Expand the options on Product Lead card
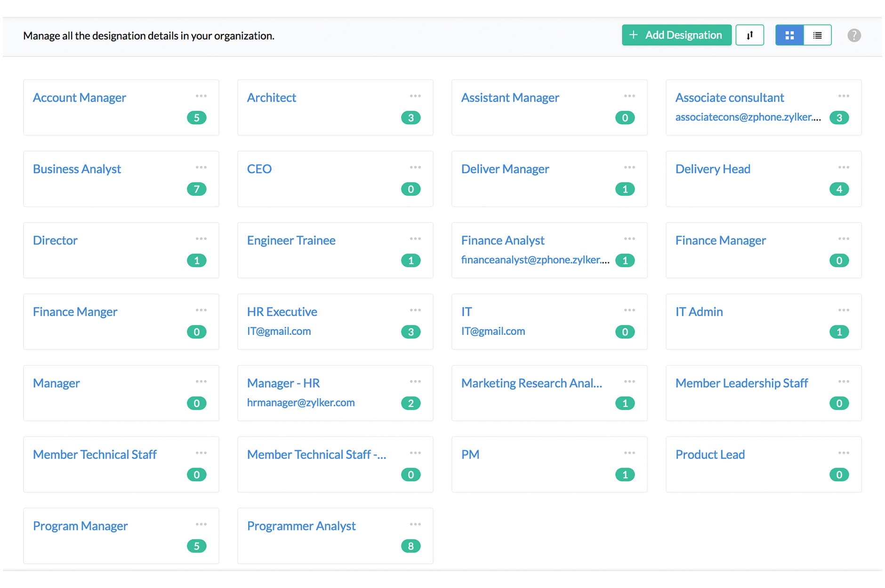The width and height of the screenshot is (885, 588). click(843, 452)
